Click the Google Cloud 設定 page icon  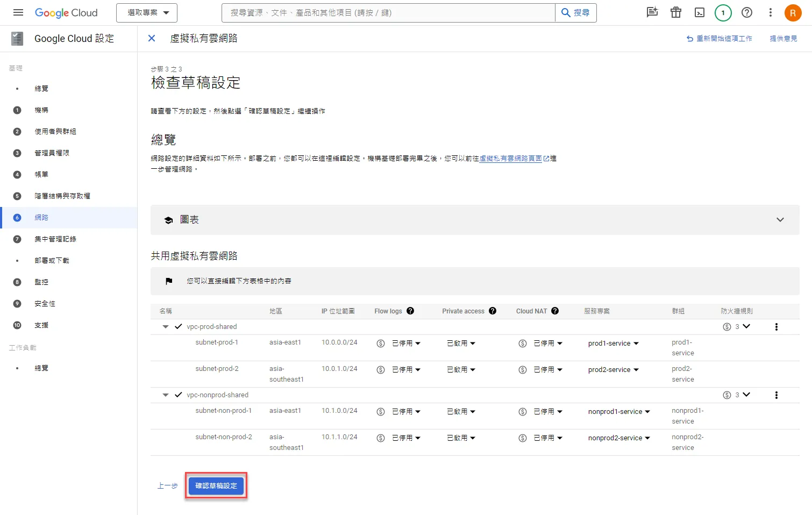pyautogui.click(x=17, y=38)
